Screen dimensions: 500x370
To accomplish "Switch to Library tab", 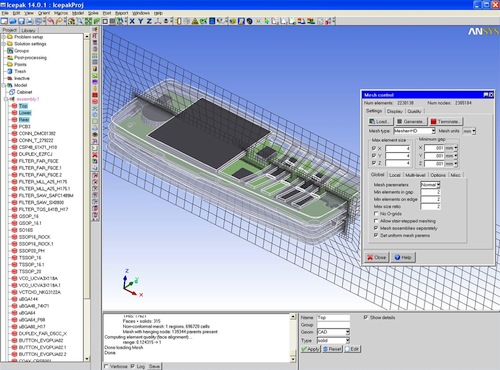I will (x=28, y=30).
